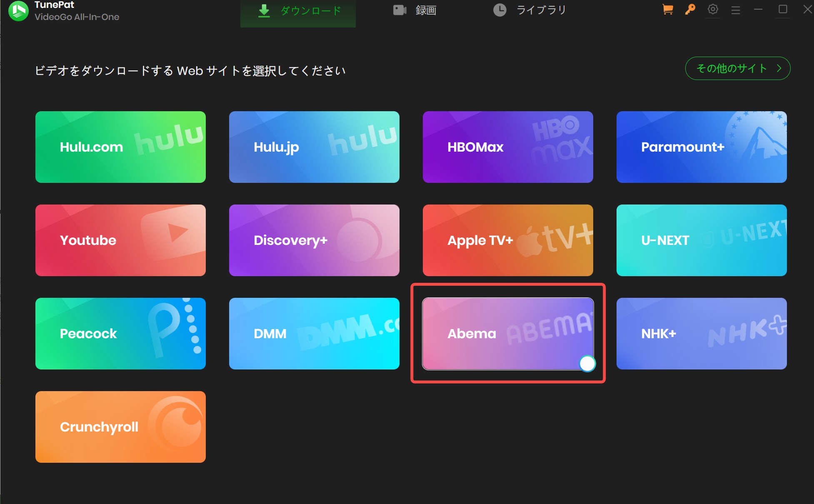Click the TunePat app logo
Screen dimensions: 814x504
(x=18, y=11)
